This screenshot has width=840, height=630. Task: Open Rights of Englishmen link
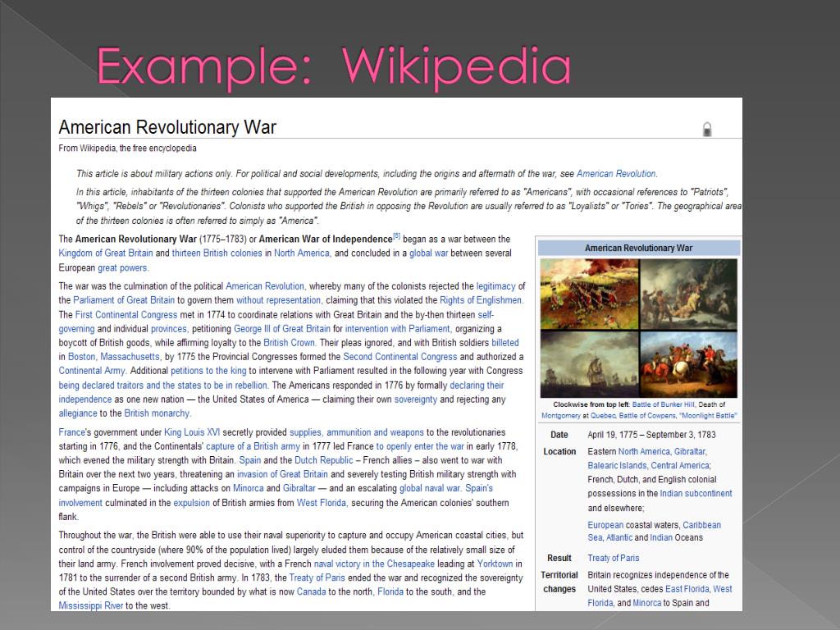coord(481,300)
